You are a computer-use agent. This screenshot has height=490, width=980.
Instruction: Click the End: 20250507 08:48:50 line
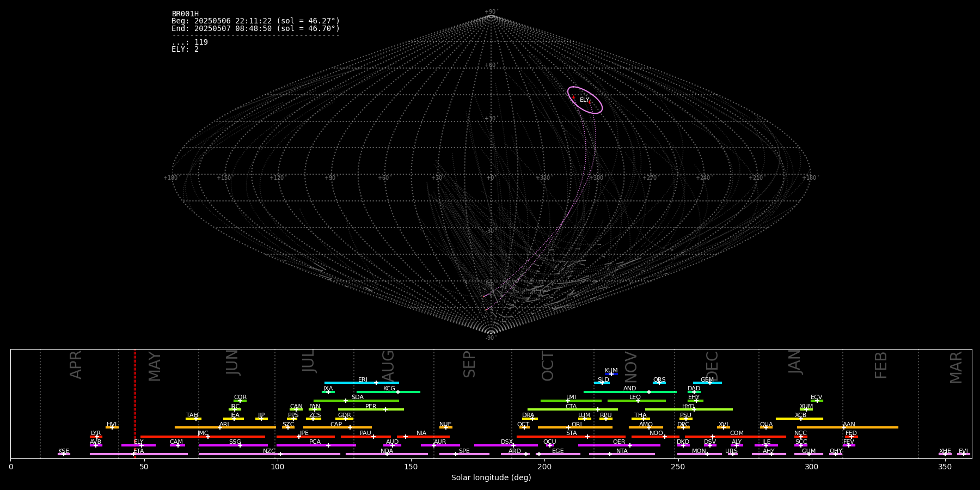click(255, 29)
